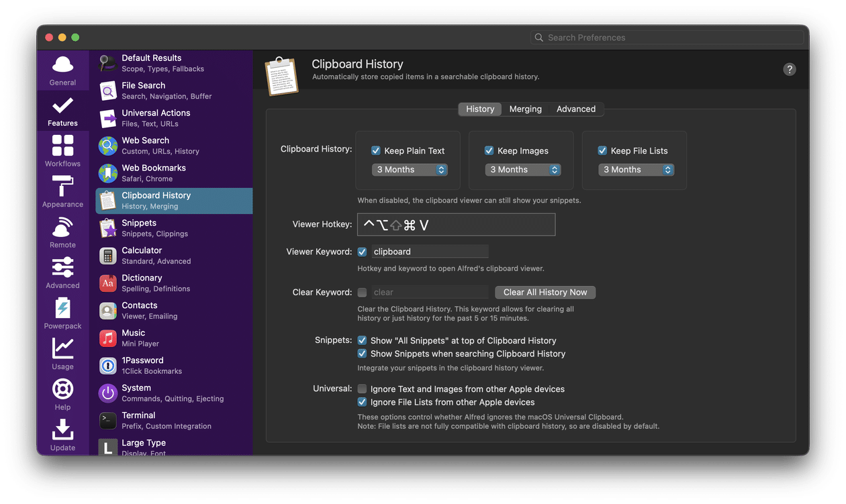Toggle Show Snippets when searching Clipboard History
This screenshot has height=504, width=846.
(x=362, y=354)
